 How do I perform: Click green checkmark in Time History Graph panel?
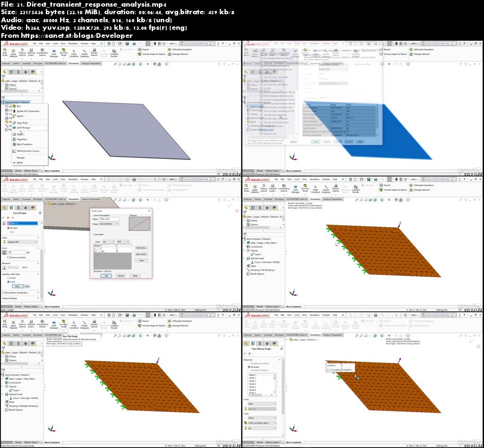245,353
